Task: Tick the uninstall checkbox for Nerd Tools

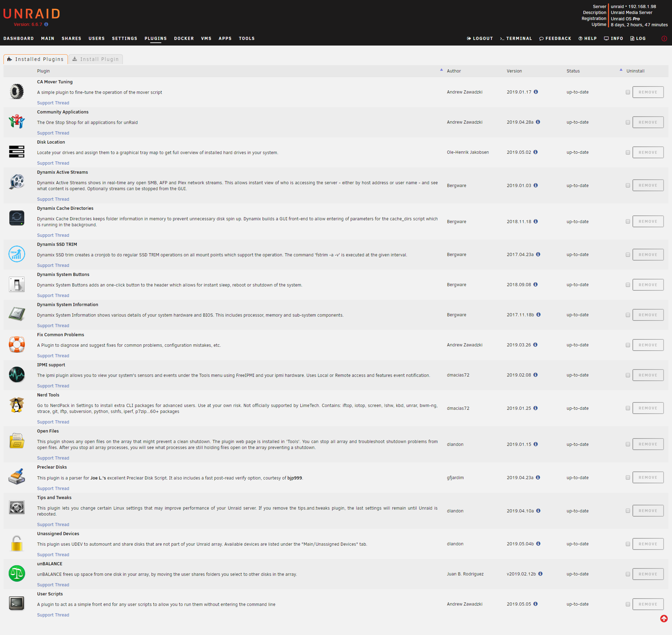Action: click(628, 408)
